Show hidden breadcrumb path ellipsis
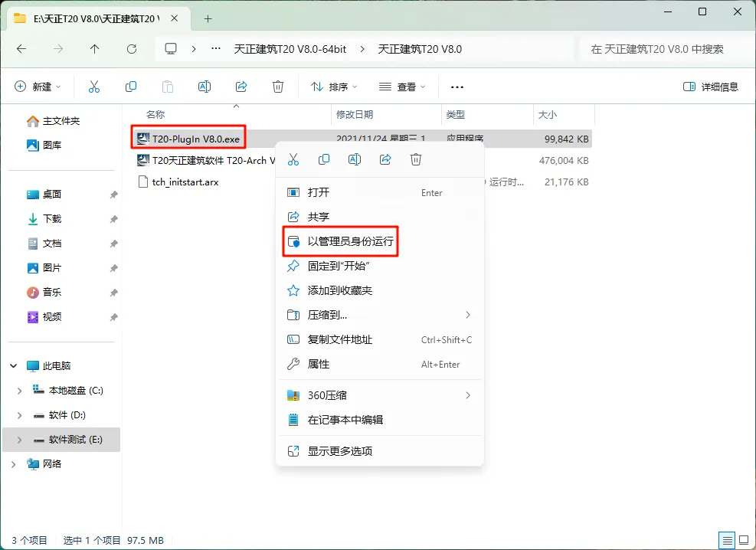This screenshot has width=756, height=550. coord(216,49)
